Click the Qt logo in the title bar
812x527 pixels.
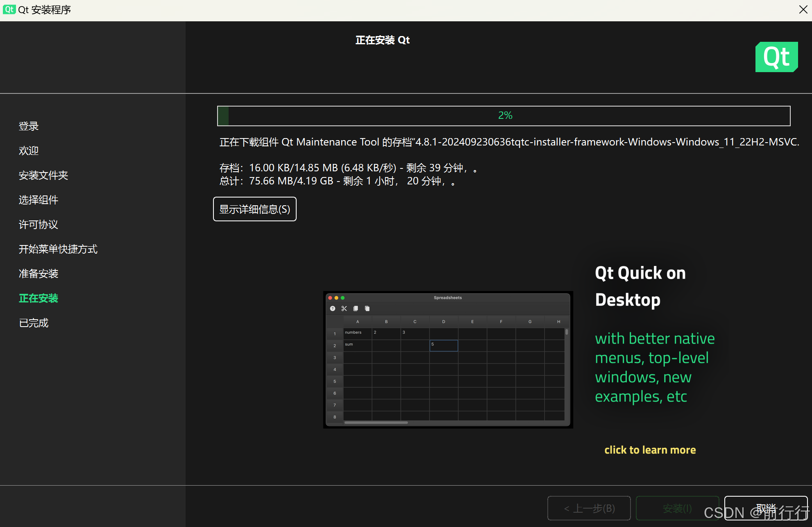tap(9, 9)
